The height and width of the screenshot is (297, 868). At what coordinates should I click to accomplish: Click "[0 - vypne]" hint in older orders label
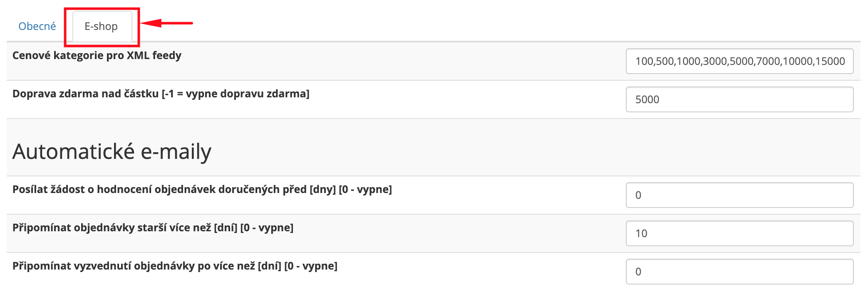tap(267, 228)
